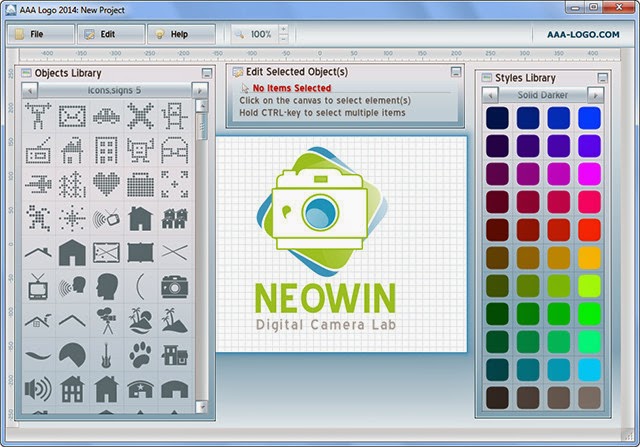Decrease zoom with the minus stepper

tap(283, 39)
